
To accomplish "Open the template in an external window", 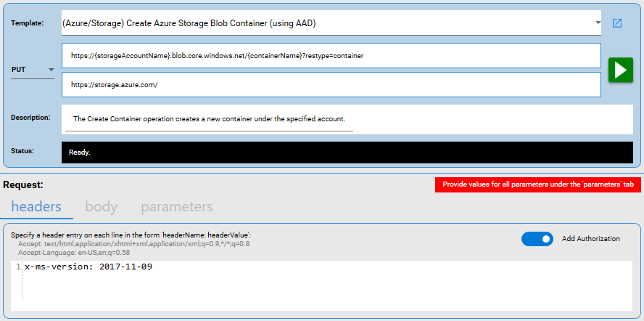I will click(617, 23).
